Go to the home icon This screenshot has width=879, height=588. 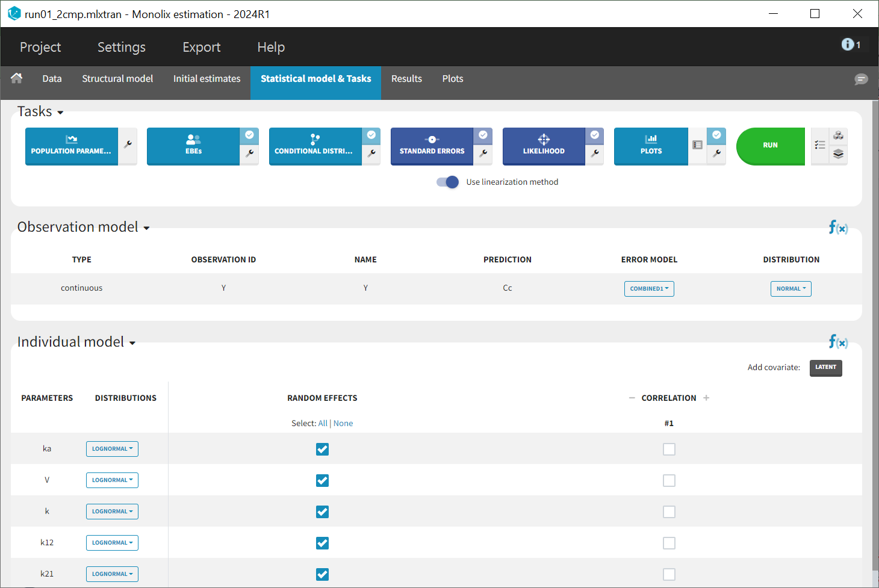click(17, 78)
